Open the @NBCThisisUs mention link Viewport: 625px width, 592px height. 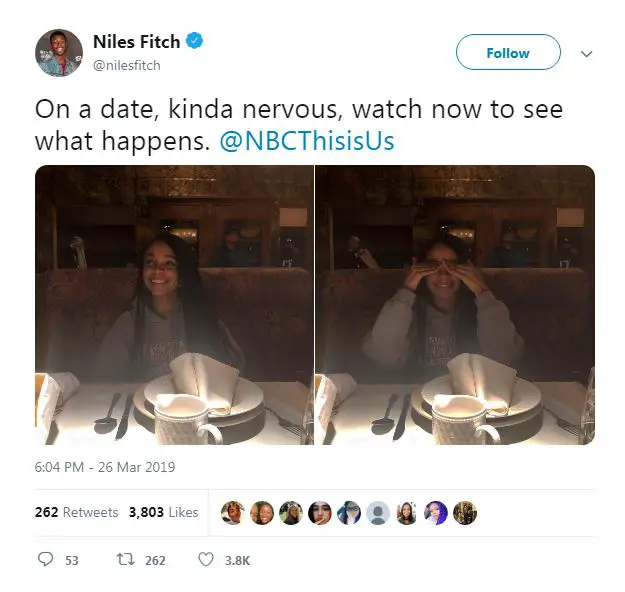tap(307, 141)
